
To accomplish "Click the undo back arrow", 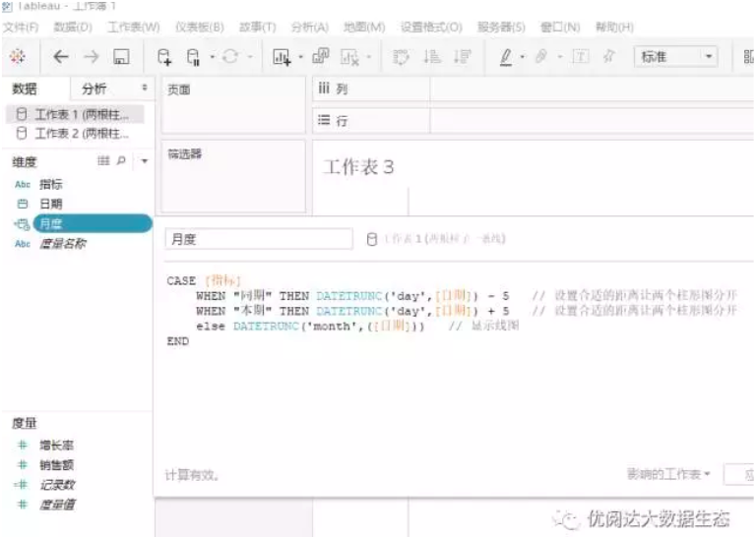I will (x=60, y=57).
